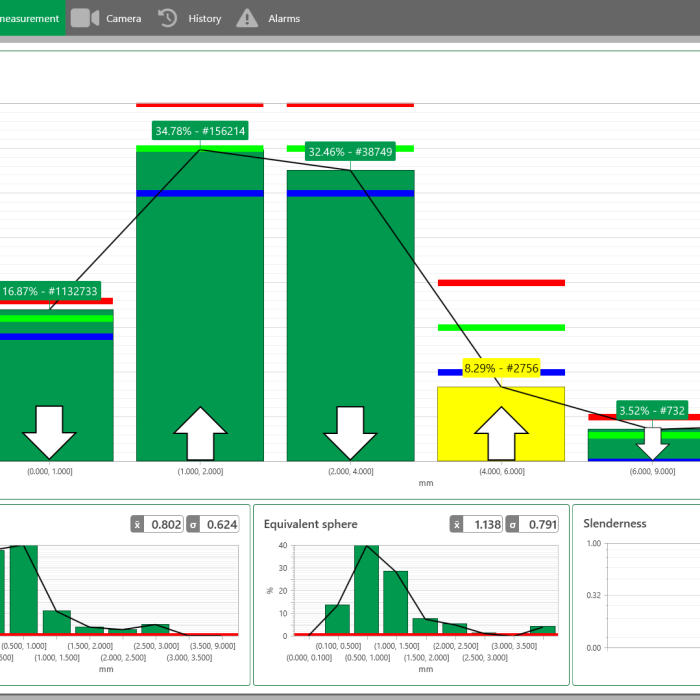Click the 34.78% - #156214 data label
Image resolution: width=700 pixels, height=700 pixels.
click(200, 131)
